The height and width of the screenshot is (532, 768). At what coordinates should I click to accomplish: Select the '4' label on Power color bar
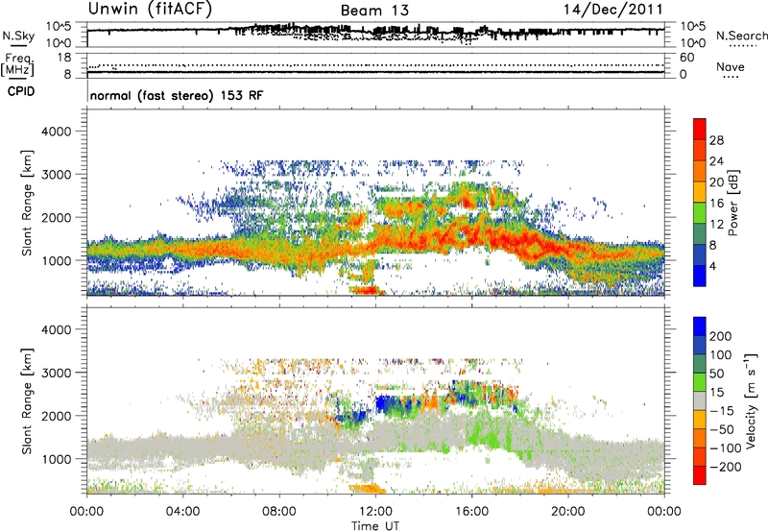(712, 267)
